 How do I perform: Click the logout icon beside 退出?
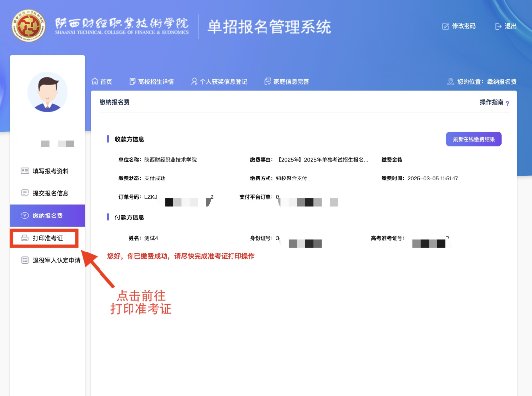[x=498, y=26]
